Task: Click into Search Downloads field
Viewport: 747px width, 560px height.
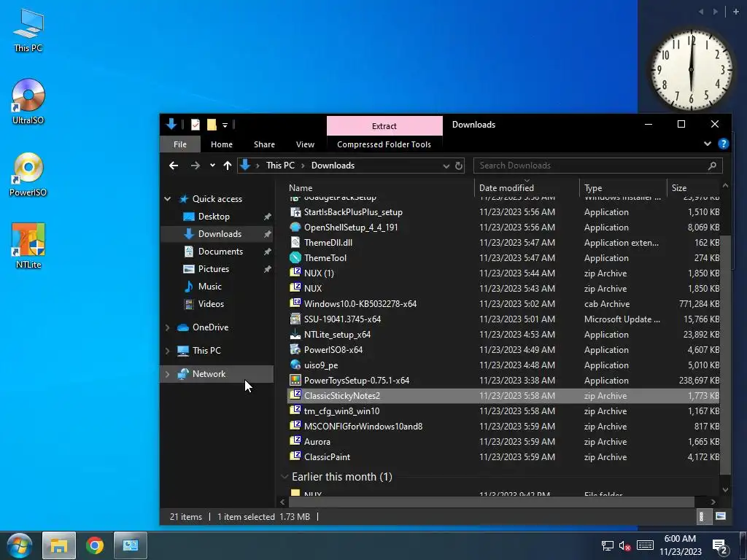Action: tap(590, 166)
